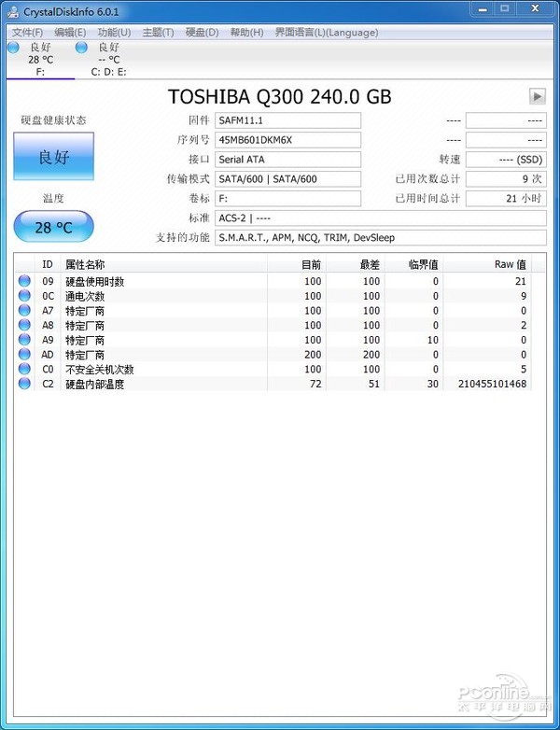
Task: Minimize the CrystalDiskInfo window
Action: pyautogui.click(x=483, y=8)
